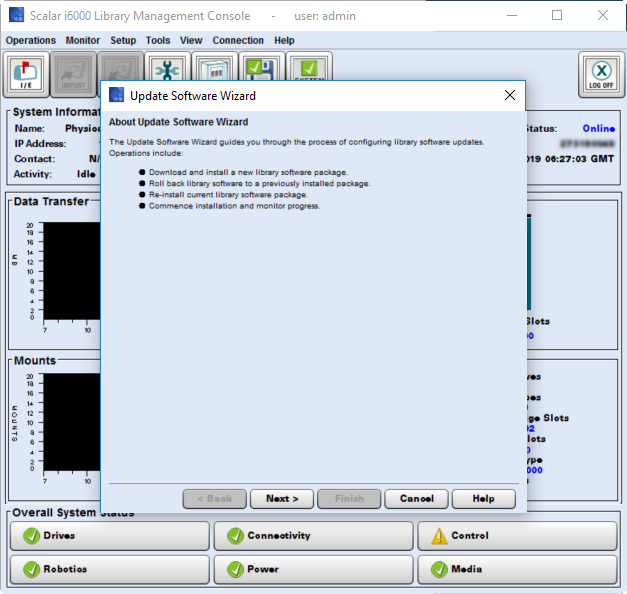Click the Mounts chart area
Viewport: 627px width, 594px height.
click(x=72, y=422)
